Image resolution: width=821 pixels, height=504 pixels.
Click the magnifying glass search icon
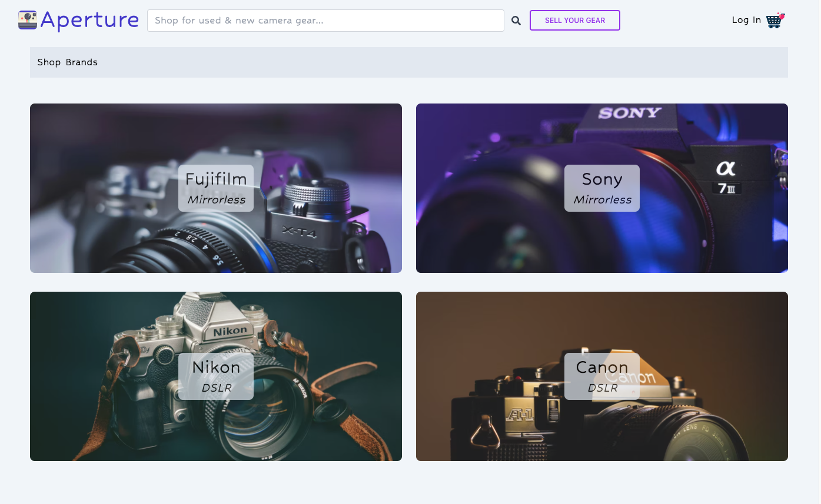pos(516,21)
